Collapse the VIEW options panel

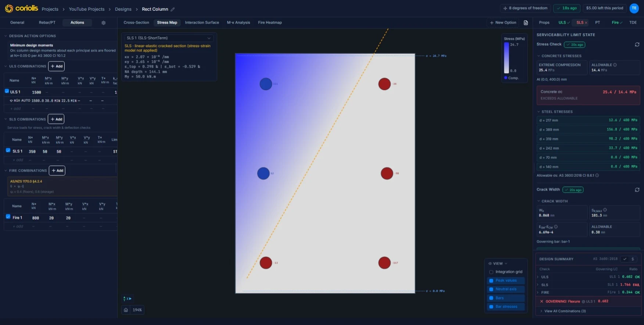coord(506,264)
